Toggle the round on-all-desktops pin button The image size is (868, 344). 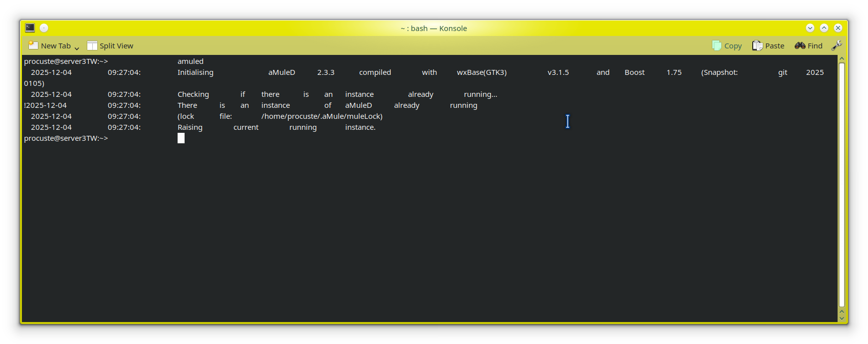[44, 28]
